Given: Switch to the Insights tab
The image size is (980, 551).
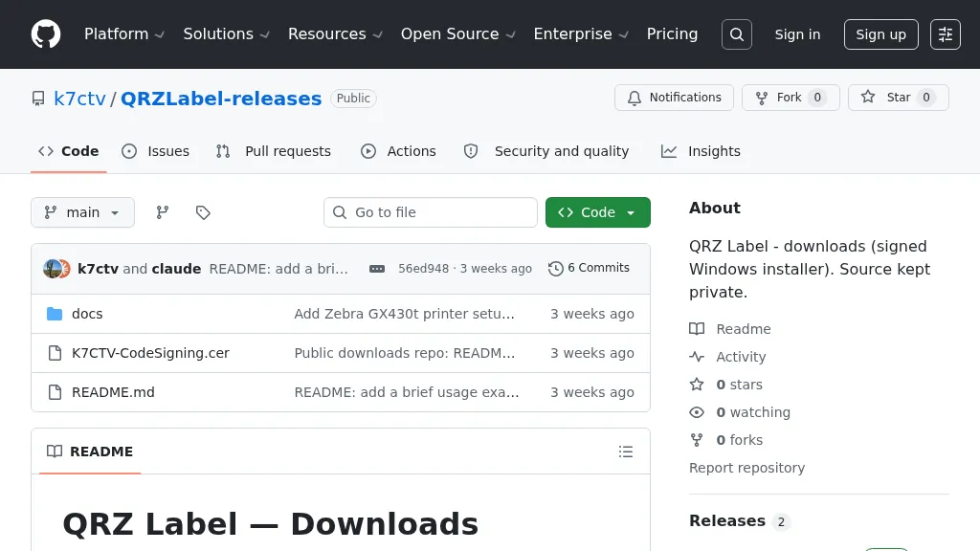Looking at the screenshot, I should (x=701, y=151).
